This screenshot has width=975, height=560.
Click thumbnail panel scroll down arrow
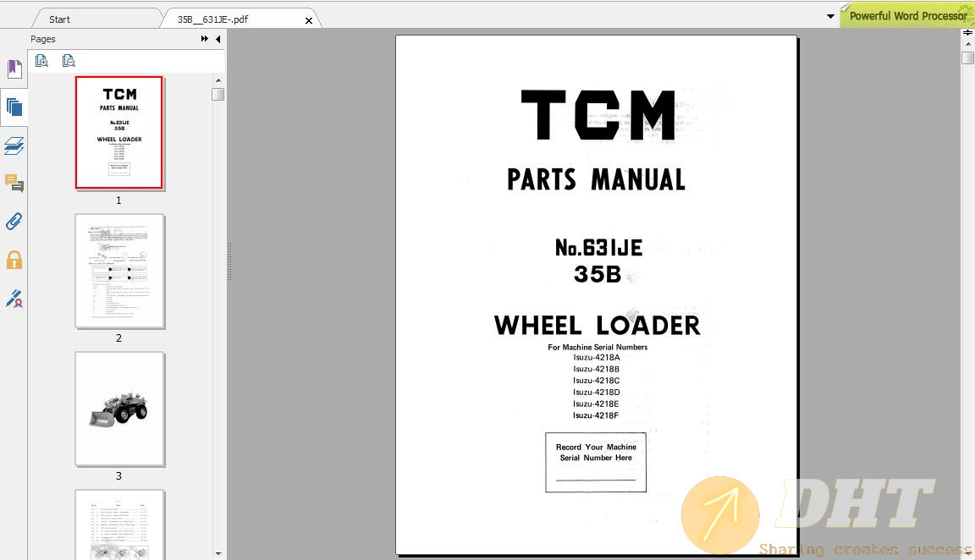click(218, 553)
